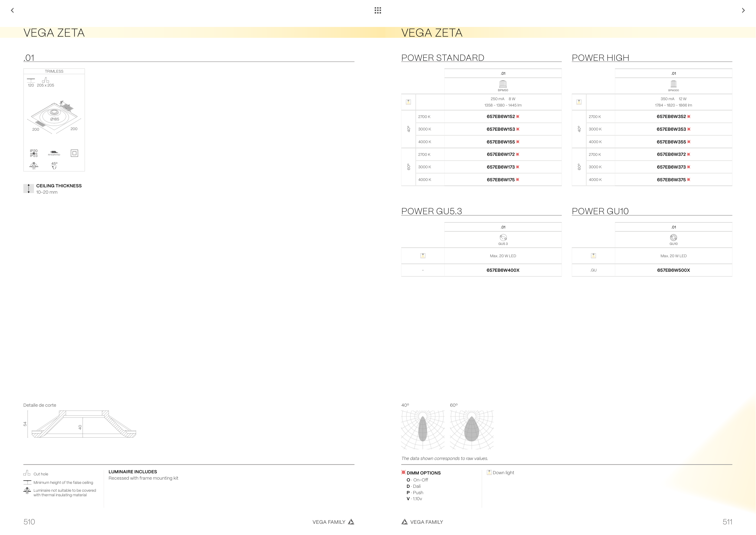Click the BPM300 LED module icon
756x535 pixels.
click(673, 84)
